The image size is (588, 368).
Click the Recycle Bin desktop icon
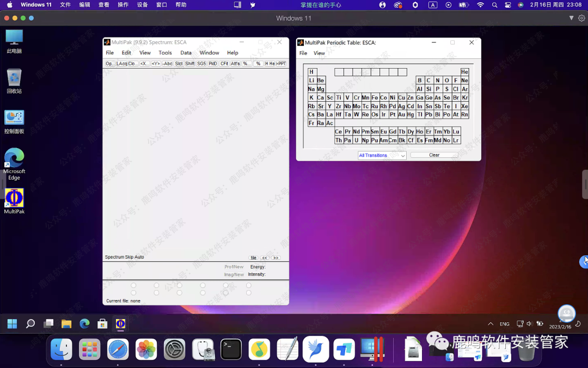(x=14, y=78)
